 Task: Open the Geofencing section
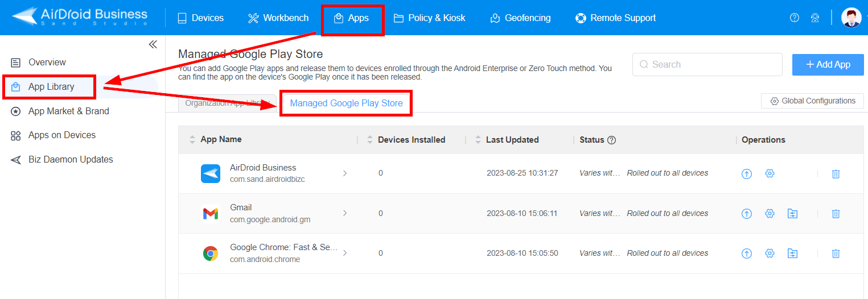(521, 18)
